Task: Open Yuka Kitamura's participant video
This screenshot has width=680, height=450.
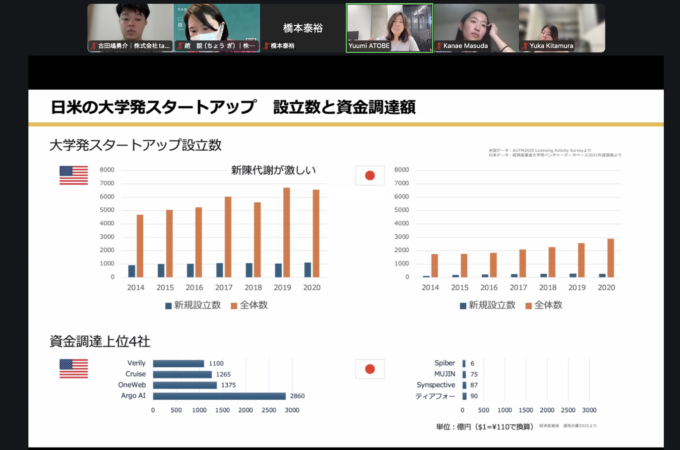Action: [x=561, y=27]
